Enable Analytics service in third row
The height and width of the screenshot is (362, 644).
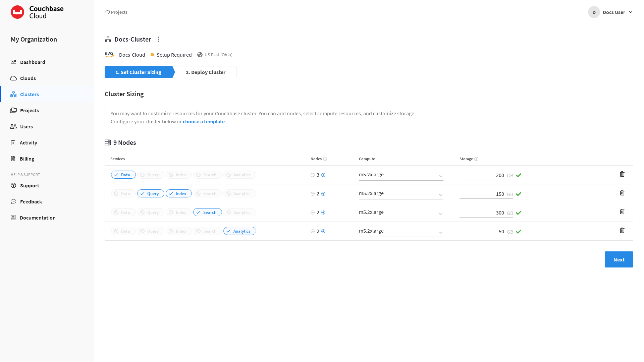point(240,212)
